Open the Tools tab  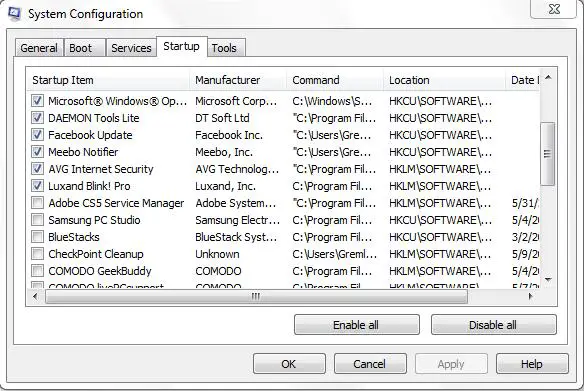point(226,48)
